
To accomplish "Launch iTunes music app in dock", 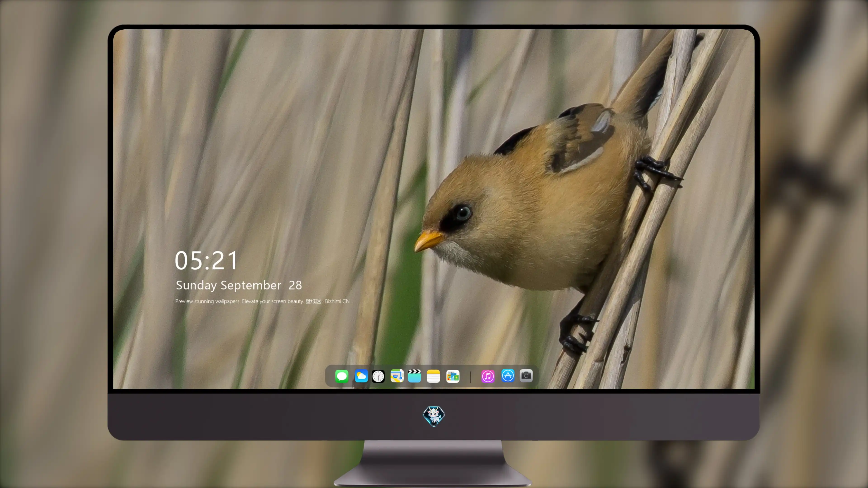I will click(488, 376).
